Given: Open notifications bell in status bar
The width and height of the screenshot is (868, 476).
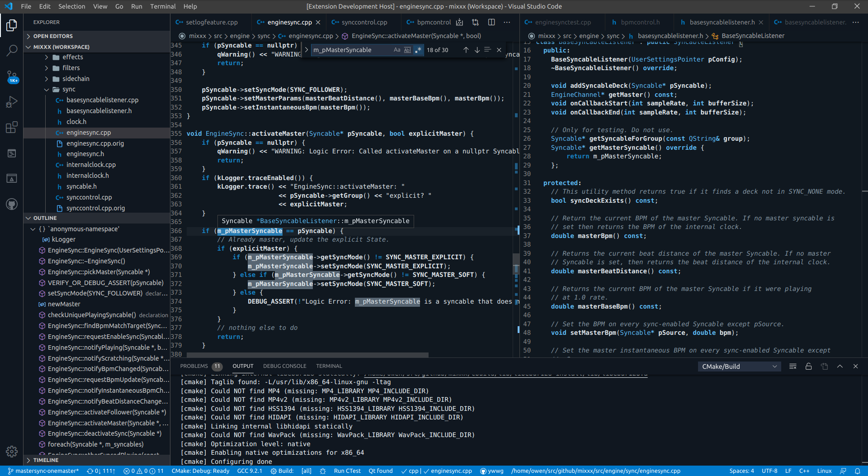Looking at the screenshot, I should point(857,471).
